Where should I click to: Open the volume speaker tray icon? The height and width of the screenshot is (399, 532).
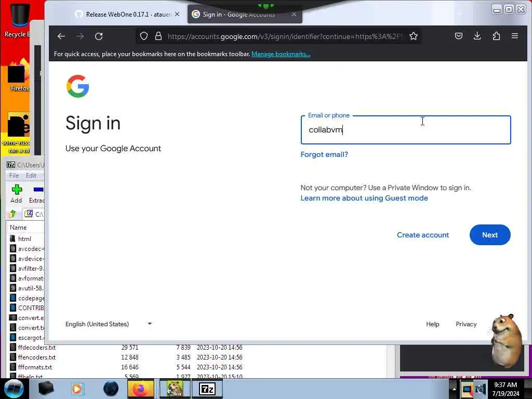coord(481,390)
